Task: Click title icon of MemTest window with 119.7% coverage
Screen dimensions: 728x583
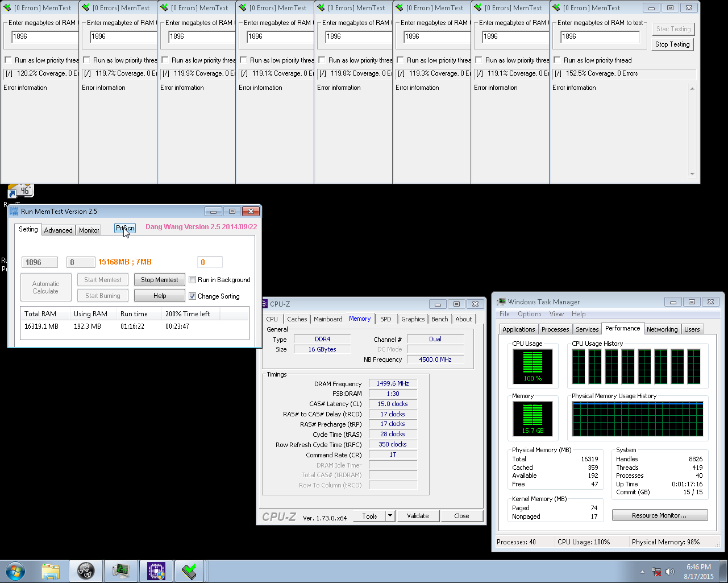Action: (x=86, y=8)
